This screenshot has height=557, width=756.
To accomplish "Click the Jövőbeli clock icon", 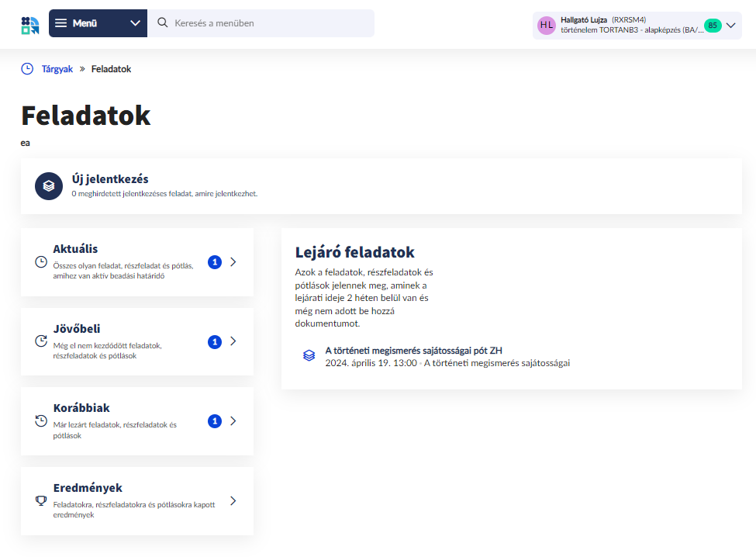I will pos(41,341).
